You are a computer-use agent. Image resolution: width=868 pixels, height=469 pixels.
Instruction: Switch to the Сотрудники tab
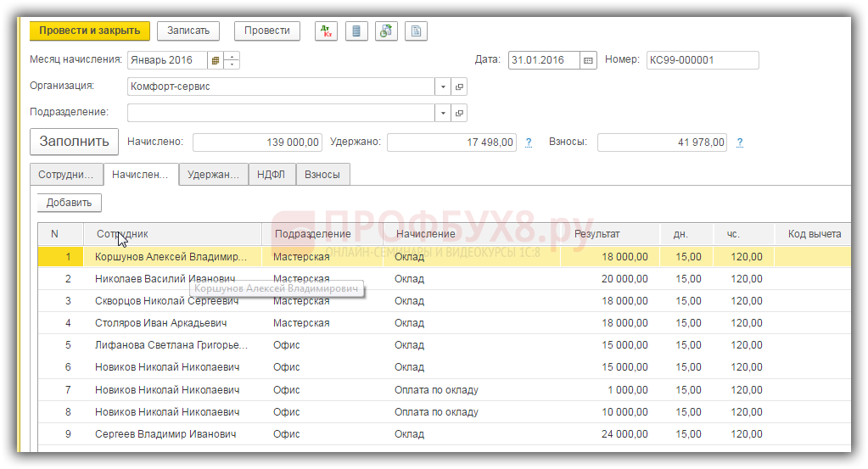pos(65,175)
